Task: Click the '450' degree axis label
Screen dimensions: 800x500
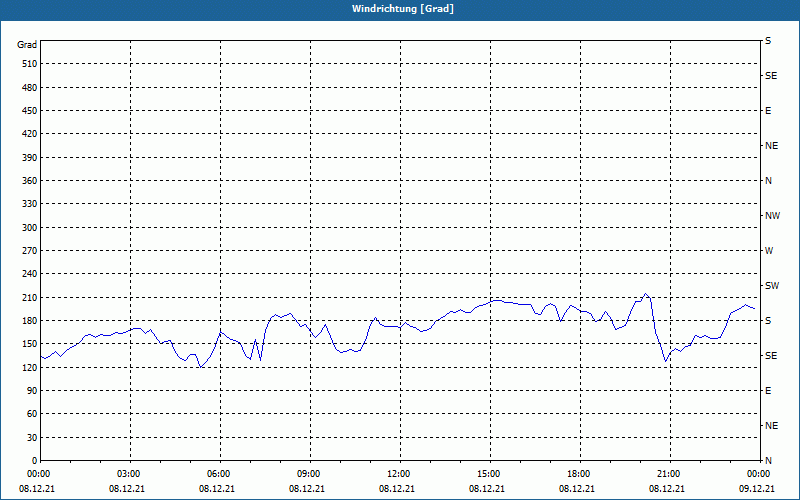Action: (30, 111)
